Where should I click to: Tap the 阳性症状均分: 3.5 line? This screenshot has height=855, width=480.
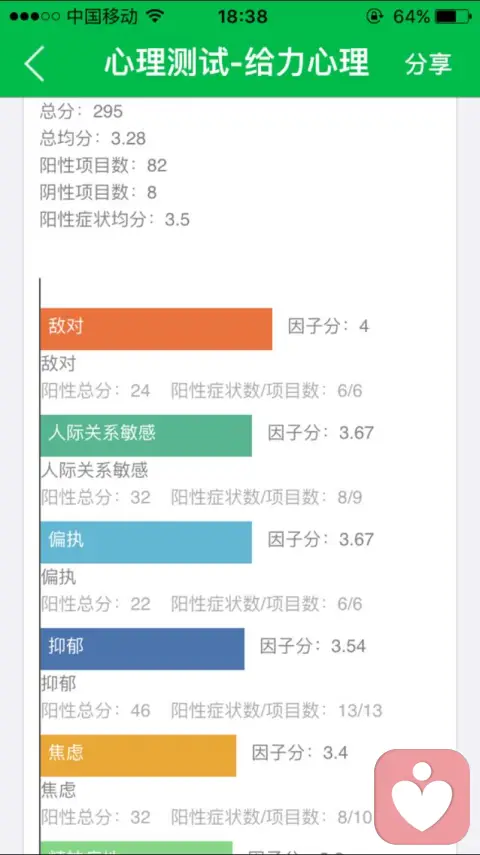click(x=115, y=219)
